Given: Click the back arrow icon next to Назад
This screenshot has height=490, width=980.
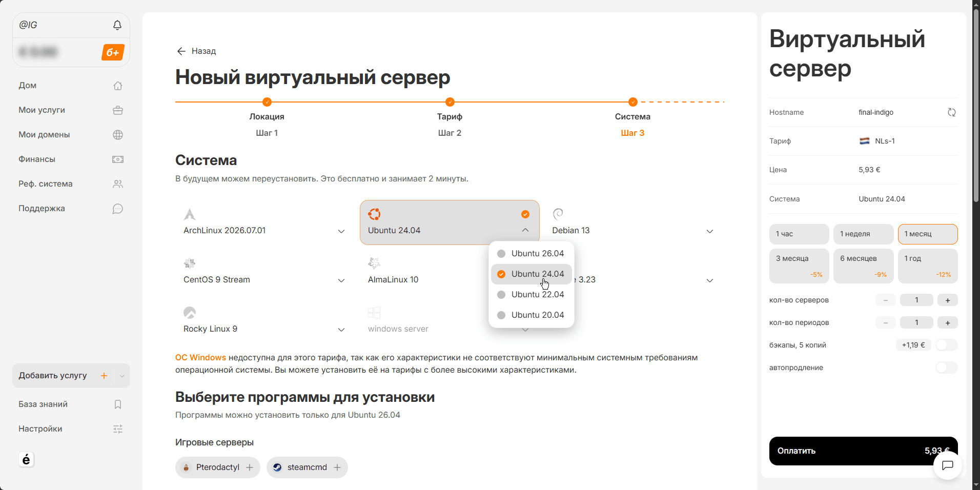Looking at the screenshot, I should 181,51.
